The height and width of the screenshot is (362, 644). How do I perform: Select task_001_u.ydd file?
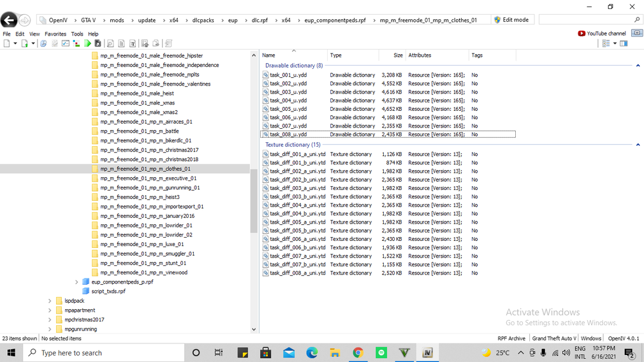pyautogui.click(x=288, y=75)
